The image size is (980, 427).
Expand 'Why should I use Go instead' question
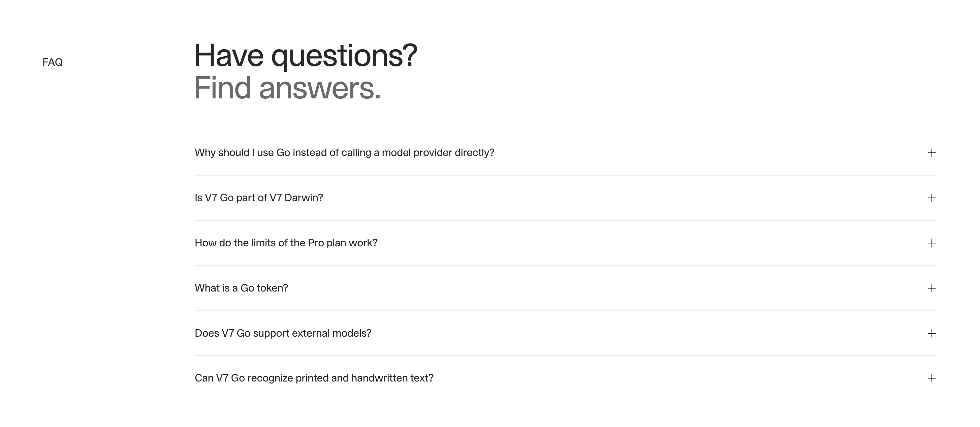(344, 153)
